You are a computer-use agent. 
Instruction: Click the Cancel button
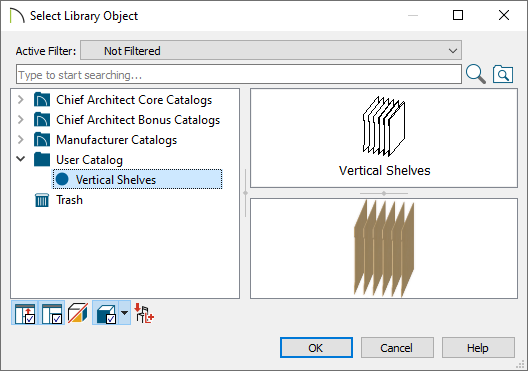tap(397, 347)
